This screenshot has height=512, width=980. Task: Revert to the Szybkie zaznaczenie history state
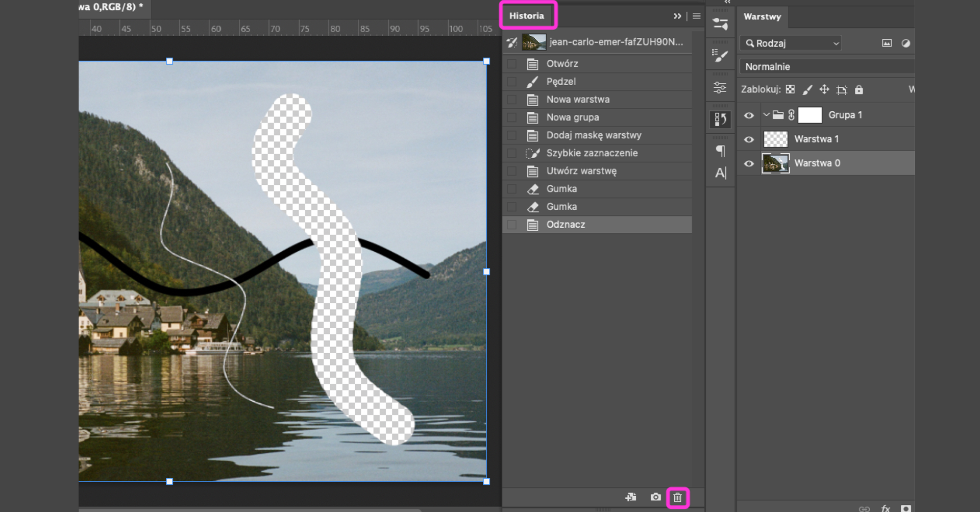click(592, 153)
